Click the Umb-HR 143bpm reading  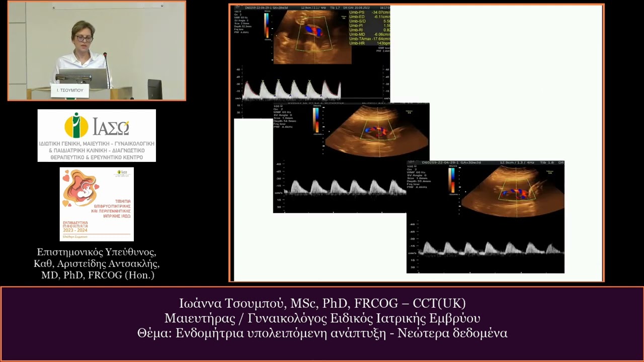coord(370,43)
